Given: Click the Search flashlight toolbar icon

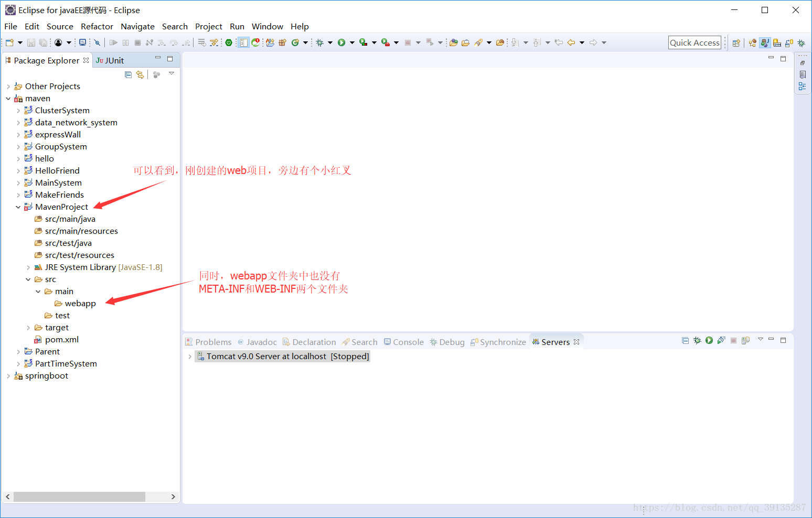Looking at the screenshot, I should [478, 42].
